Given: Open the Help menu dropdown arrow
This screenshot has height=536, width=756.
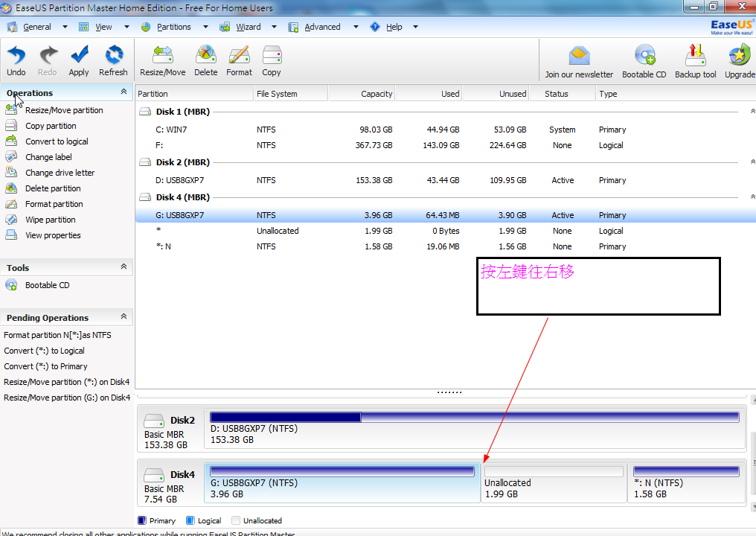Looking at the screenshot, I should pos(415,27).
